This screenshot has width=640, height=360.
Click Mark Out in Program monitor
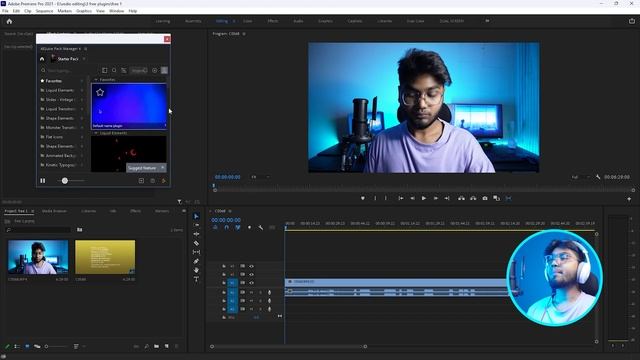pos(386,198)
